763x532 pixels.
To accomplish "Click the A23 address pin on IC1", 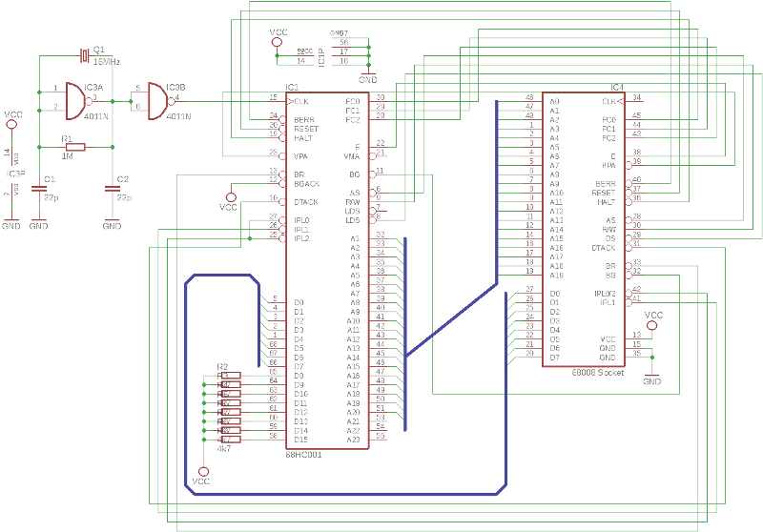I will pos(353,440).
